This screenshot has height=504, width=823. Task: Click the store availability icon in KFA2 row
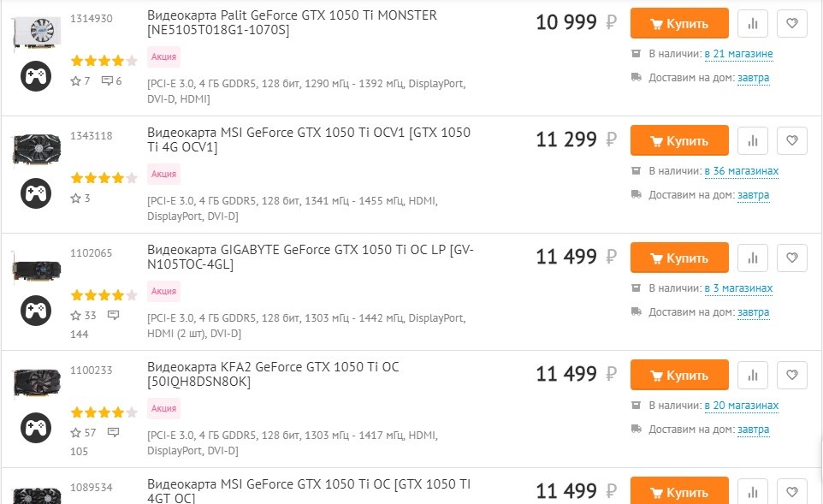pyautogui.click(x=636, y=405)
